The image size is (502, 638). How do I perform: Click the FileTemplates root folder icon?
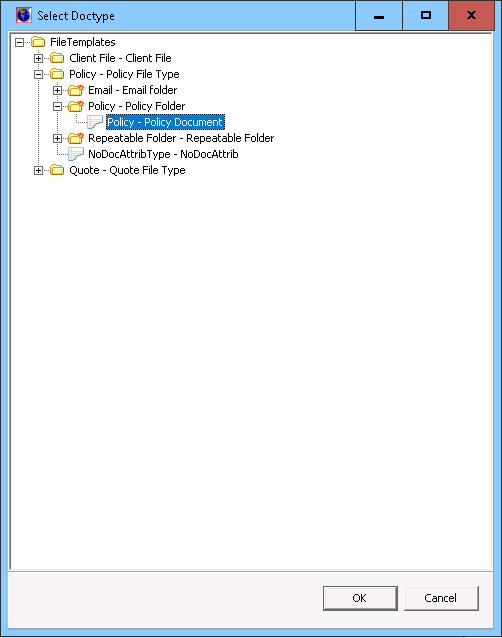click(x=38, y=42)
